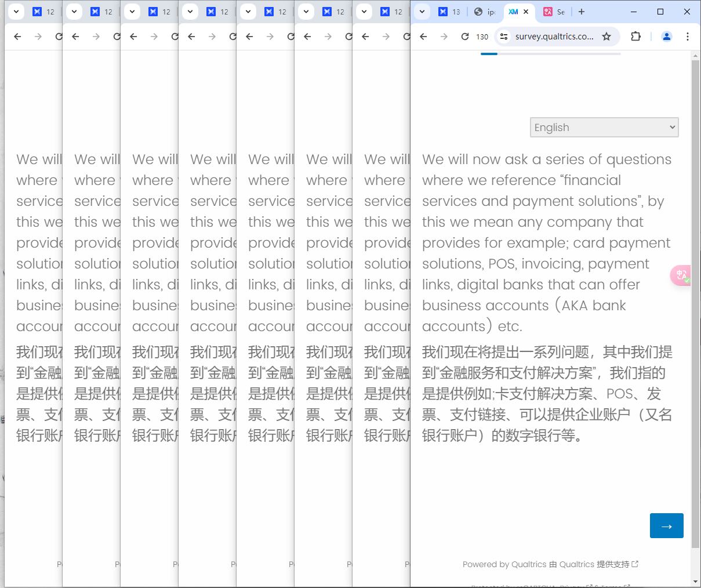The height and width of the screenshot is (588, 701).
Task: Go forward in the leftmost background window
Action: (38, 37)
